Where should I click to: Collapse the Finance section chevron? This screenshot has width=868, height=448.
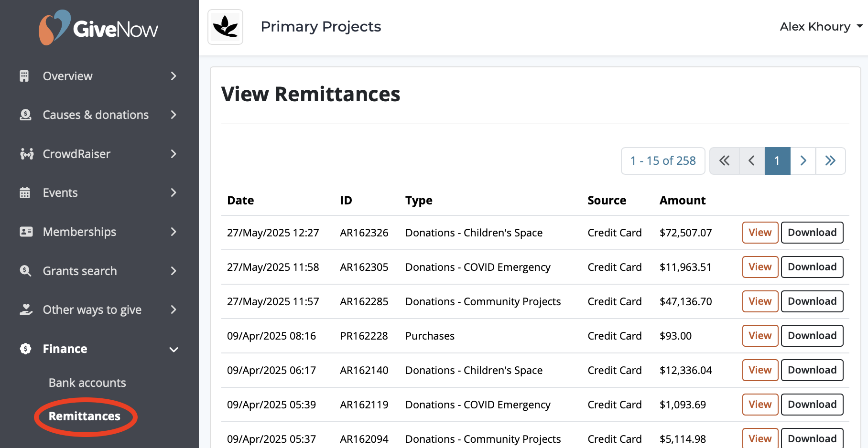(174, 350)
